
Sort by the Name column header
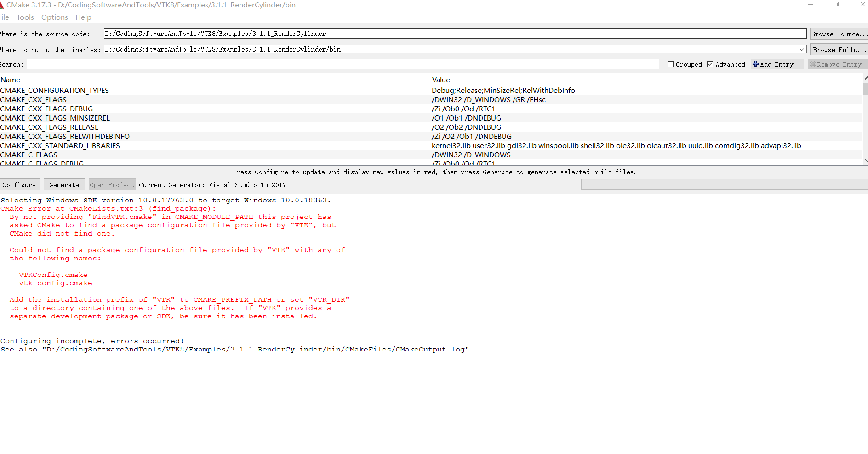(215, 80)
